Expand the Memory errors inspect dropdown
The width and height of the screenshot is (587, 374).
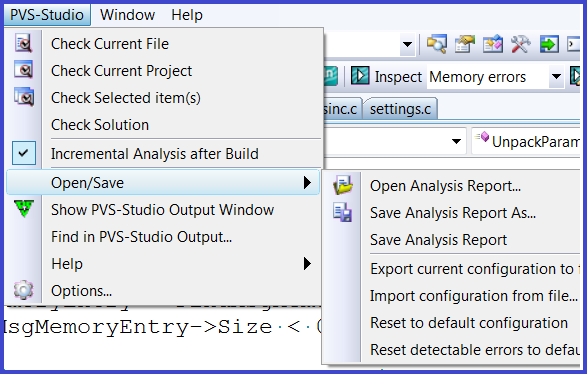(x=556, y=77)
